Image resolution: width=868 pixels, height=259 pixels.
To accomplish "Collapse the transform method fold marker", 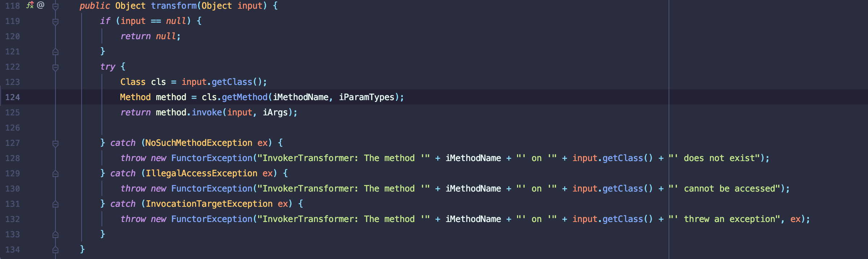I will [55, 6].
